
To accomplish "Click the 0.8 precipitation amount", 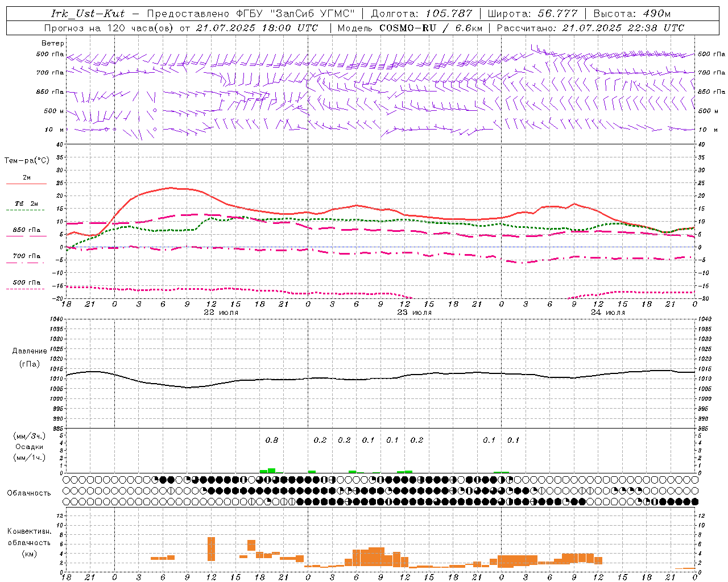I will 272,440.
